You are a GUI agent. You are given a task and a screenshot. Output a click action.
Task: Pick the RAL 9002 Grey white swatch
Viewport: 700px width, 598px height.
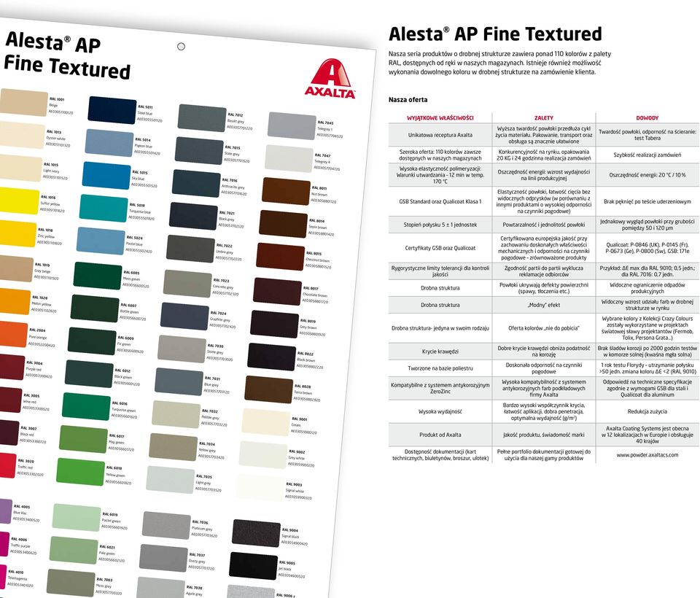(x=263, y=455)
